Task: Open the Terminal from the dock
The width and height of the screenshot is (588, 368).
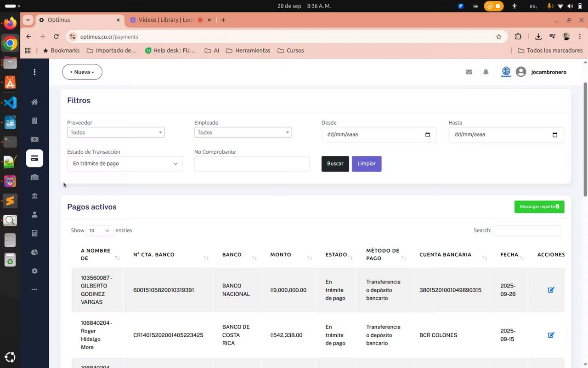Action: 10,142
